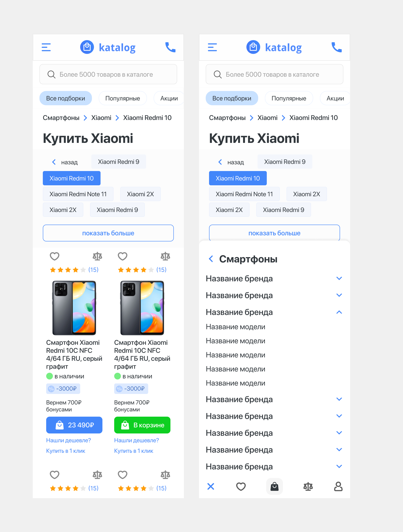The width and height of the screenshot is (403, 532).
Task: Open favorites heart in bottom navigation bar
Action: [241, 487]
